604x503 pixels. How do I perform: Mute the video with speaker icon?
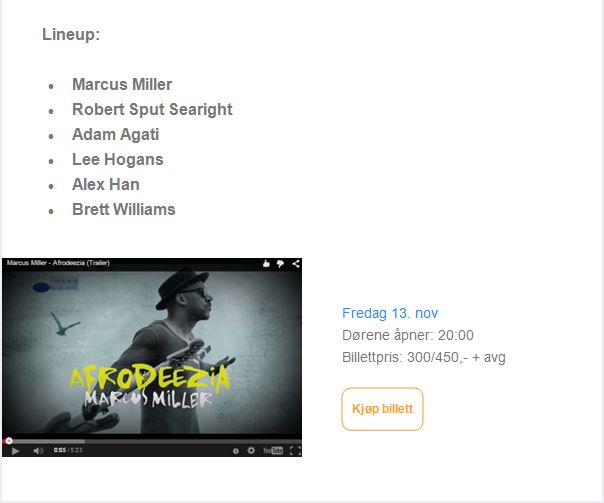coord(38,451)
